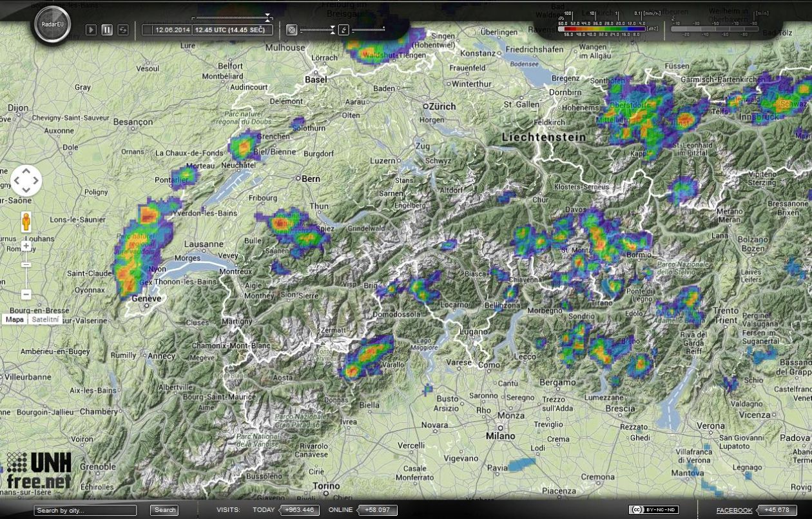Click the Search by city input field
Screen dimensions: 812x519
85,510
